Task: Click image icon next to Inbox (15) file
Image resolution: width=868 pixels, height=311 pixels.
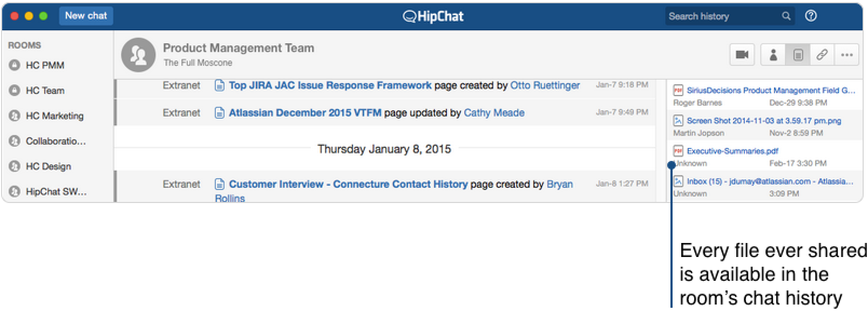Action: [678, 181]
